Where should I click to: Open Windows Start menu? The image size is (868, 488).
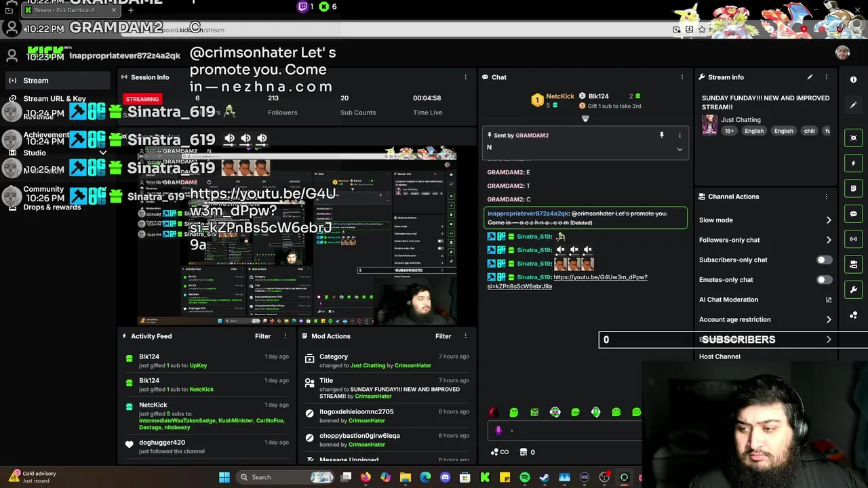click(224, 477)
